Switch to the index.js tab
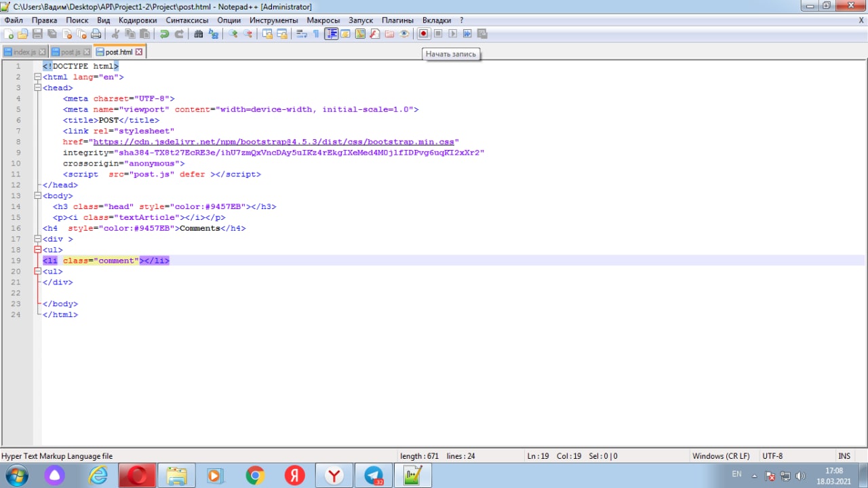This screenshot has width=868, height=488. click(x=24, y=52)
